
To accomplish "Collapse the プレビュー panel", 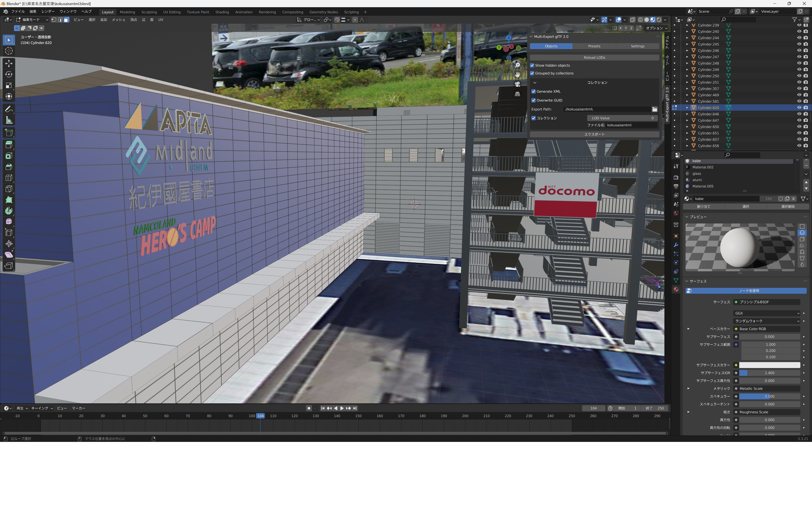I will coord(687,217).
